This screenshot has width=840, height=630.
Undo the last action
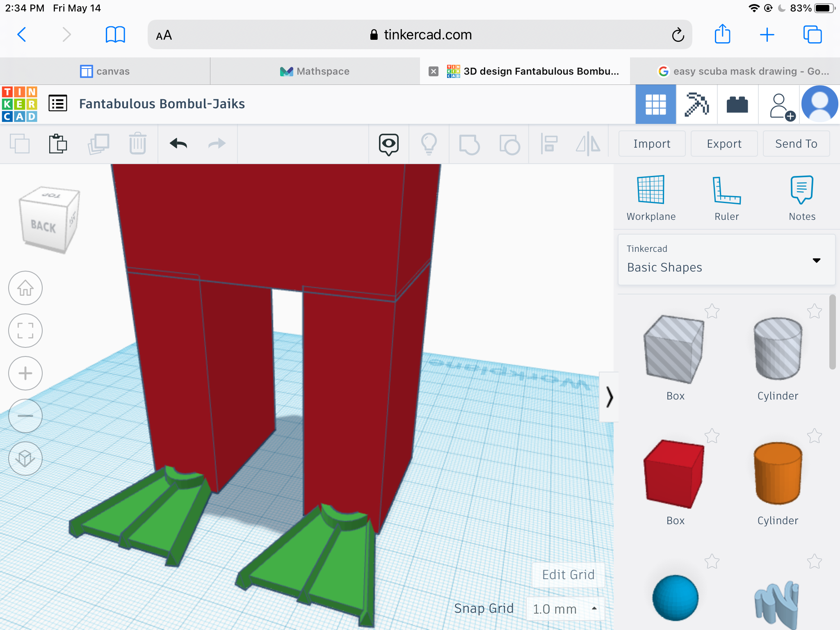click(178, 144)
